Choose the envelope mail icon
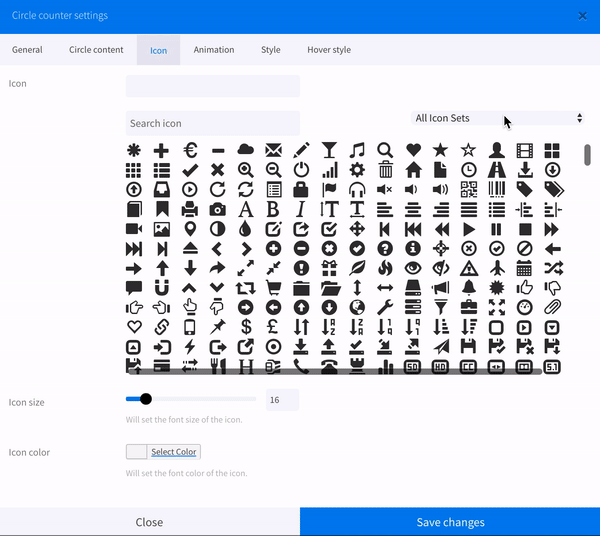This screenshot has height=536, width=600. (274, 150)
